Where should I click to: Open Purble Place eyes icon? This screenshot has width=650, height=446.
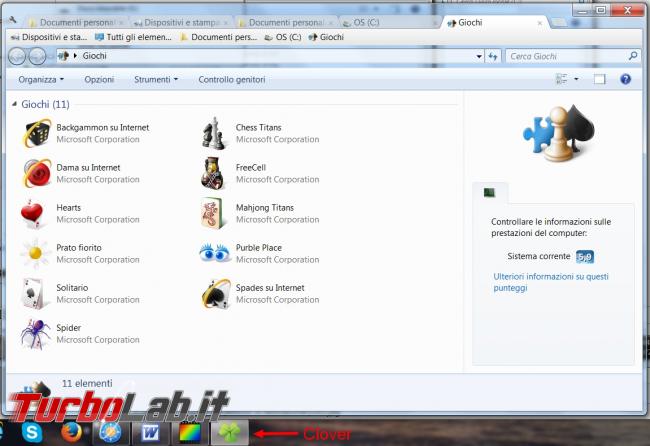pyautogui.click(x=215, y=253)
